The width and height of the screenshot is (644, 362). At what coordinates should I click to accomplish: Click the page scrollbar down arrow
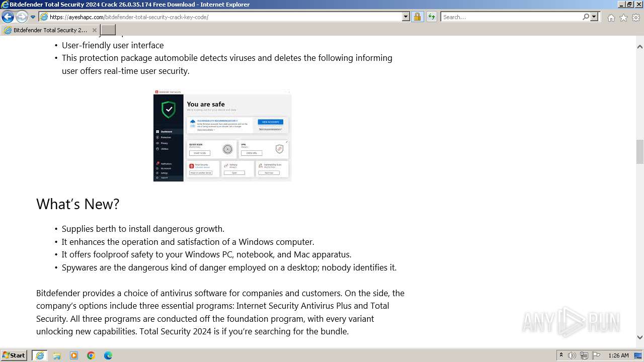(x=640, y=337)
